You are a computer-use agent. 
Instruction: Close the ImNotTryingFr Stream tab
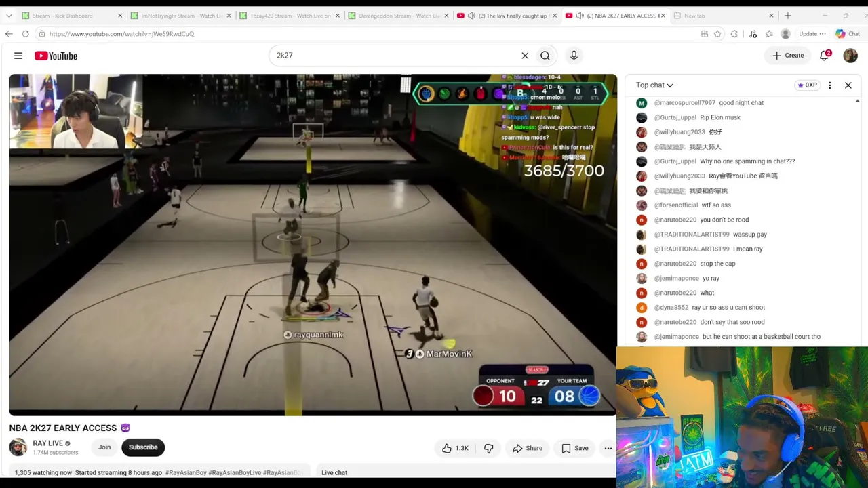[x=229, y=16]
